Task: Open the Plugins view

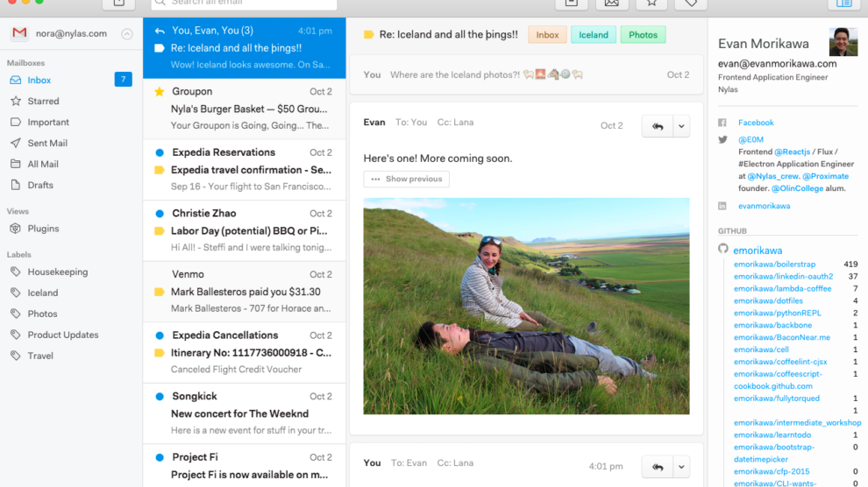Action: (x=43, y=229)
